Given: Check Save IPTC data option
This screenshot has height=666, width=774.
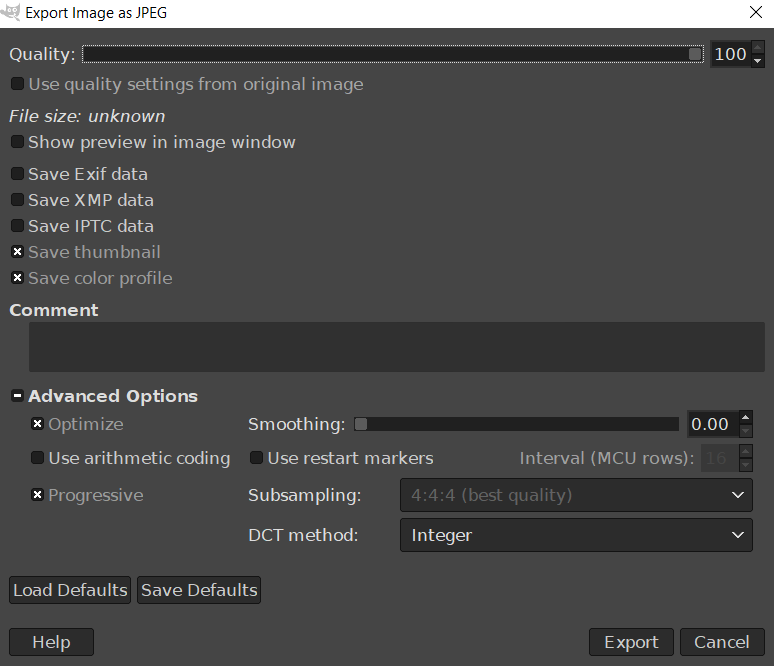Looking at the screenshot, I should (17, 226).
